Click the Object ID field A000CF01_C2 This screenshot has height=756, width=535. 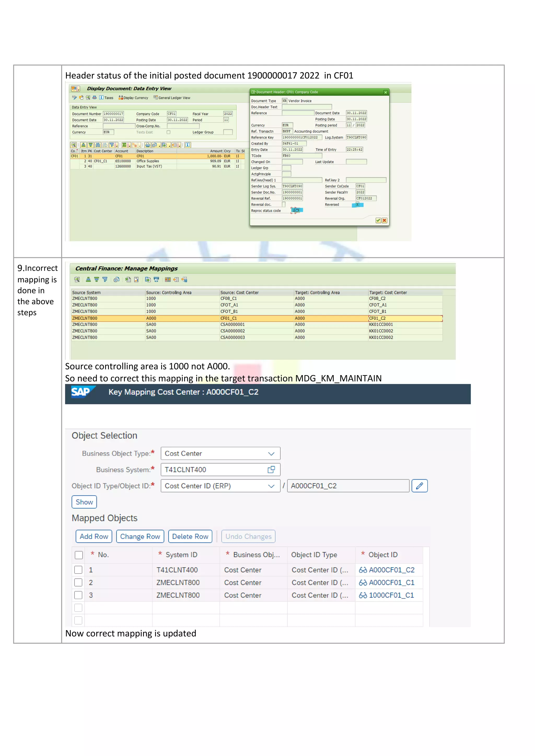(348, 486)
